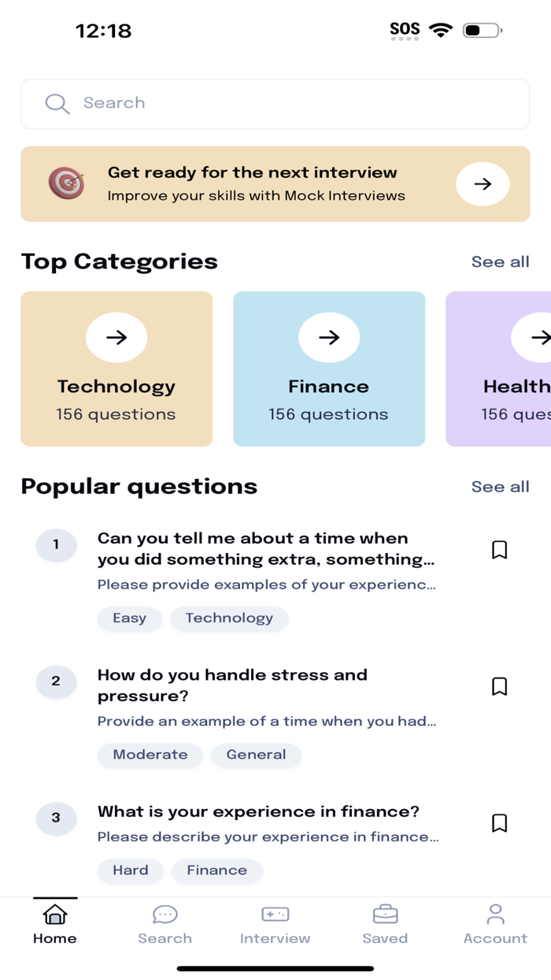This screenshot has height=980, width=551.
Task: Tap the magnifying glass in the search bar
Action: tap(57, 103)
